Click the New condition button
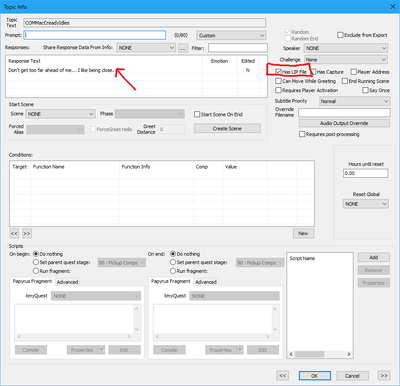Image resolution: width=400 pixels, height=386 pixels. pos(303,233)
